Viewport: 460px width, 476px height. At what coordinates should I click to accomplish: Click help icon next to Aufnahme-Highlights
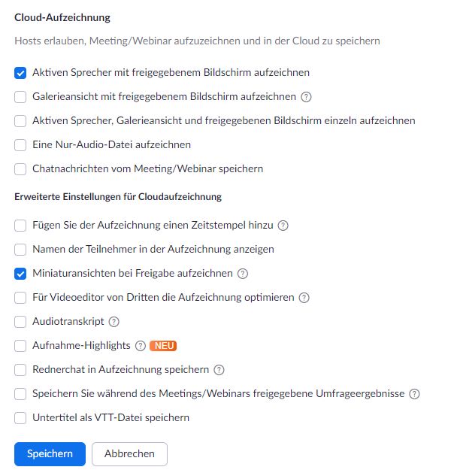[x=140, y=346]
